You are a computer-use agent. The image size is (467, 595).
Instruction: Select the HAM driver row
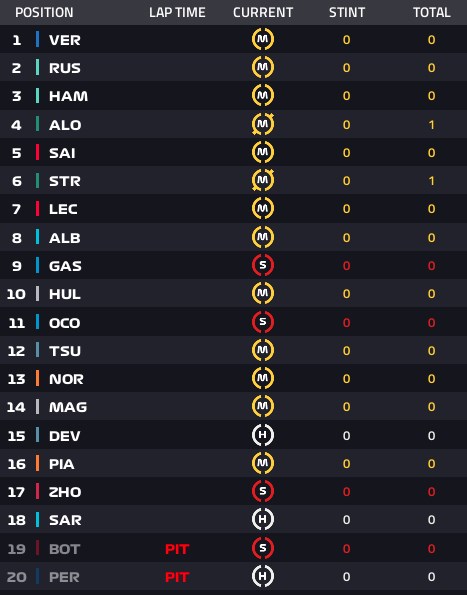233,96
